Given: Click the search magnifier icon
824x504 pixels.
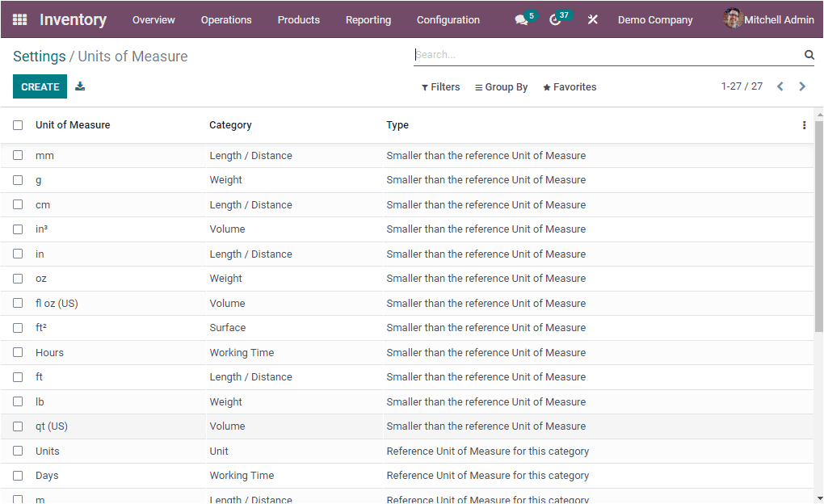Looking at the screenshot, I should point(809,55).
